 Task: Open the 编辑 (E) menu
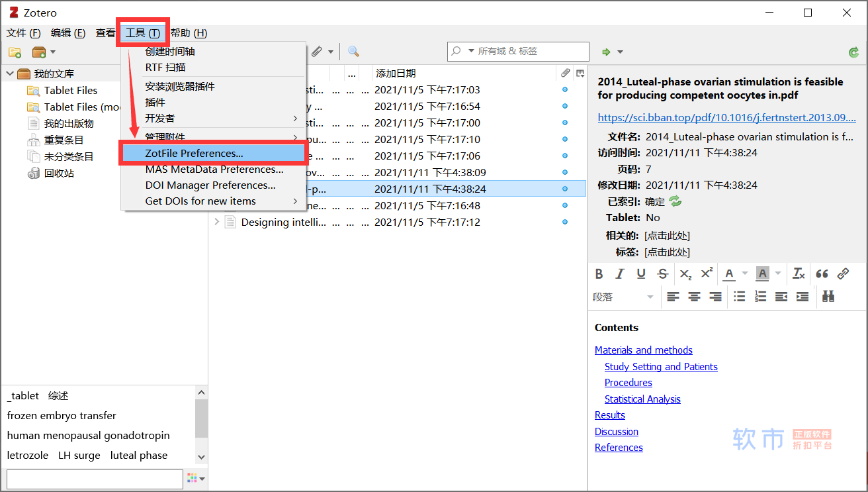tap(68, 32)
